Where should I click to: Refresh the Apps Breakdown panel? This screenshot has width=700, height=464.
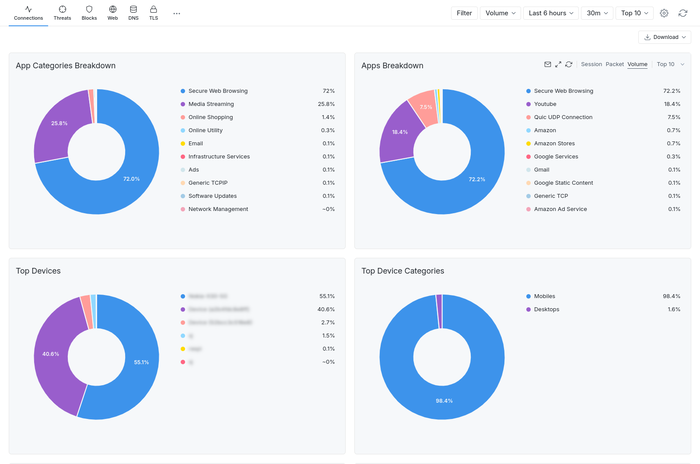(x=569, y=64)
